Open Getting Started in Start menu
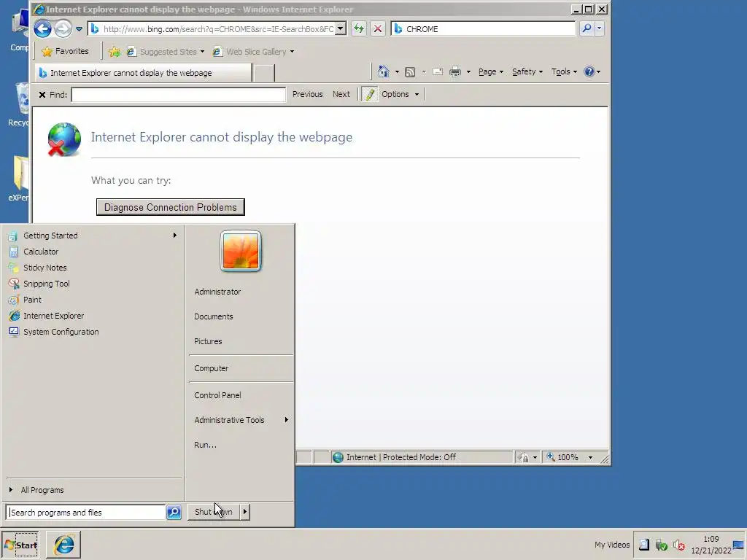This screenshot has width=747, height=560. point(93,236)
